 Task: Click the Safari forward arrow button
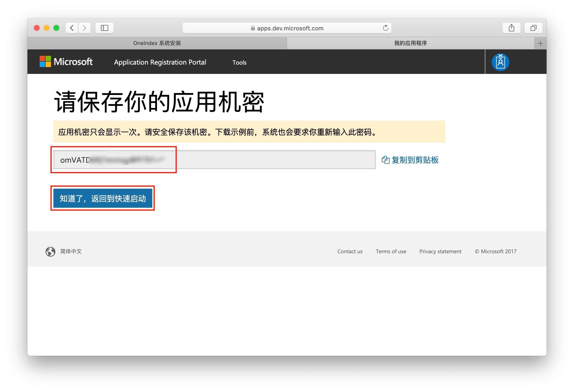(x=84, y=28)
